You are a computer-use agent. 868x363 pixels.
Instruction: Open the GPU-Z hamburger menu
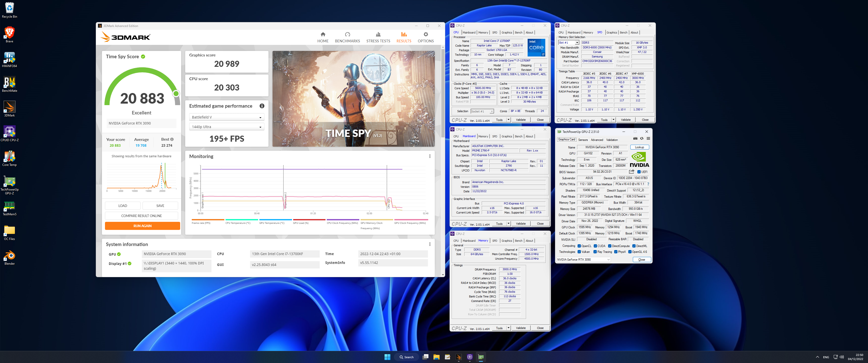coord(648,138)
